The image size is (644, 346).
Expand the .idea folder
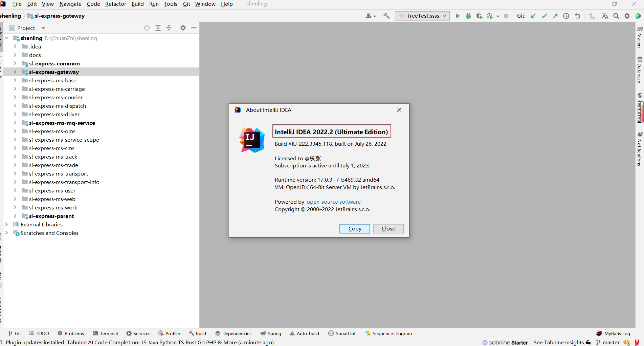pos(15,46)
